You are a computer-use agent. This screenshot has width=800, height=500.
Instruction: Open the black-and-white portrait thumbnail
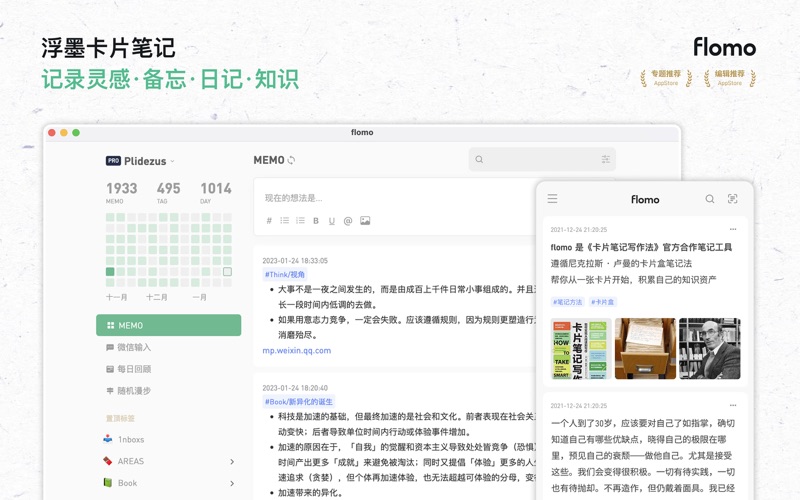(710, 348)
